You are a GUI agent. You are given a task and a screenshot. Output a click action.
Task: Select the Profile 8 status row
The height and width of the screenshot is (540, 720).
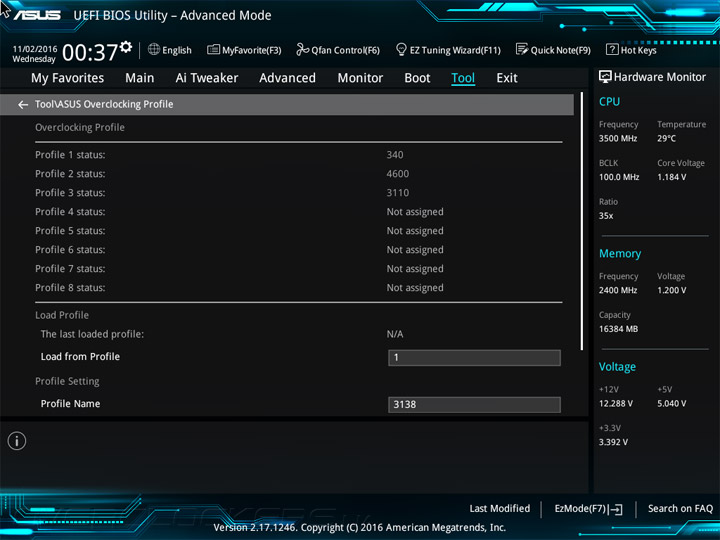click(x=298, y=288)
